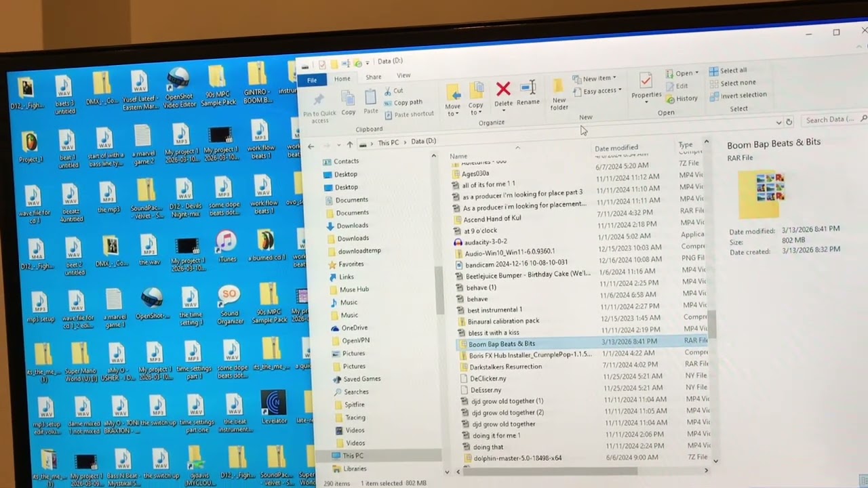
Task: Select 'D12 - Devils Night-mix' desktop file
Action: pyautogui.click(x=185, y=198)
